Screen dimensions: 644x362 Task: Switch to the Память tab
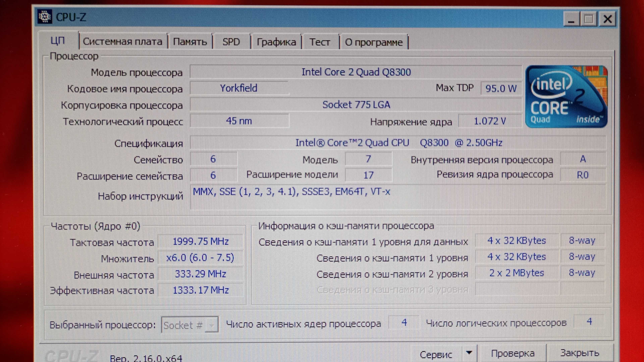tap(190, 42)
